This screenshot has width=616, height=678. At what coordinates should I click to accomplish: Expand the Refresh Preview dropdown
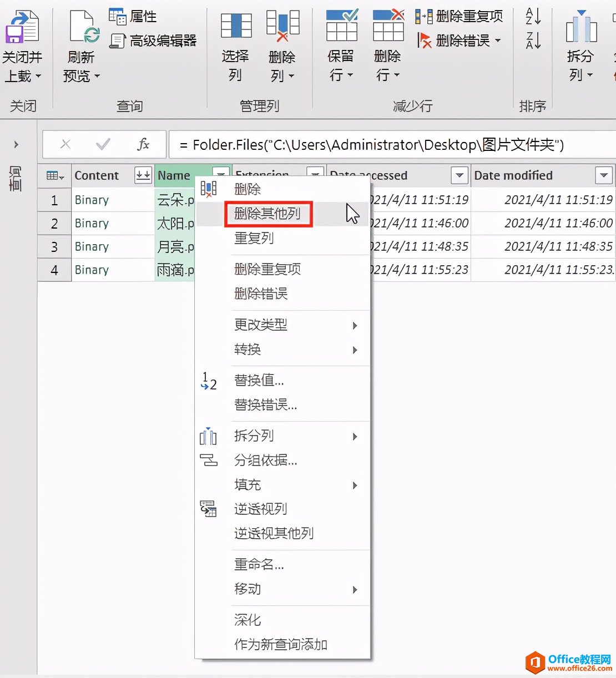pos(97,76)
